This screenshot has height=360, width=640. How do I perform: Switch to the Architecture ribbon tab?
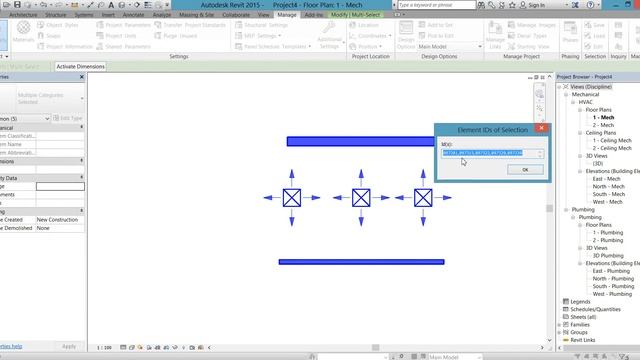click(x=23, y=15)
